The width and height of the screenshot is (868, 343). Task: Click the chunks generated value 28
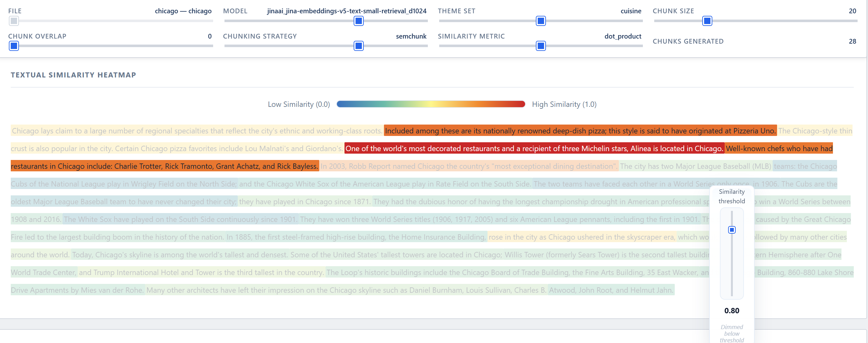pos(852,41)
